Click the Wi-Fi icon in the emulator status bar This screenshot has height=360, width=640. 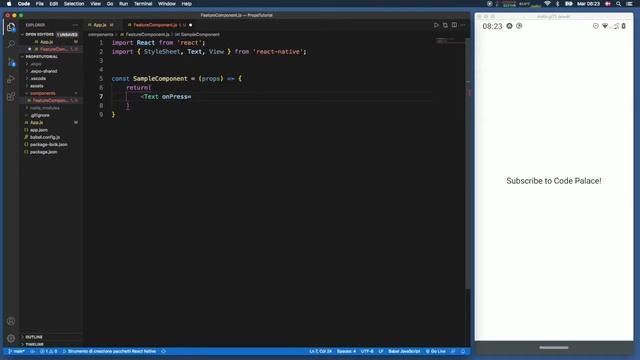605,26
